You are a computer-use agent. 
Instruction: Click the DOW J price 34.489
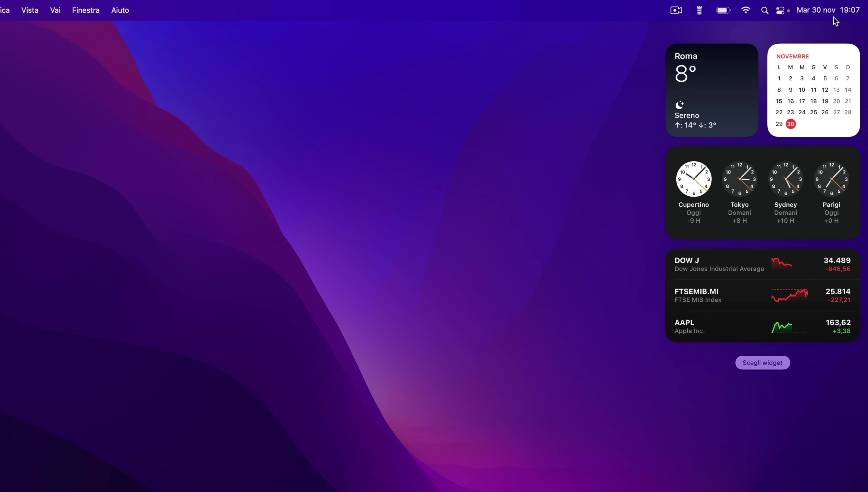pos(837,260)
